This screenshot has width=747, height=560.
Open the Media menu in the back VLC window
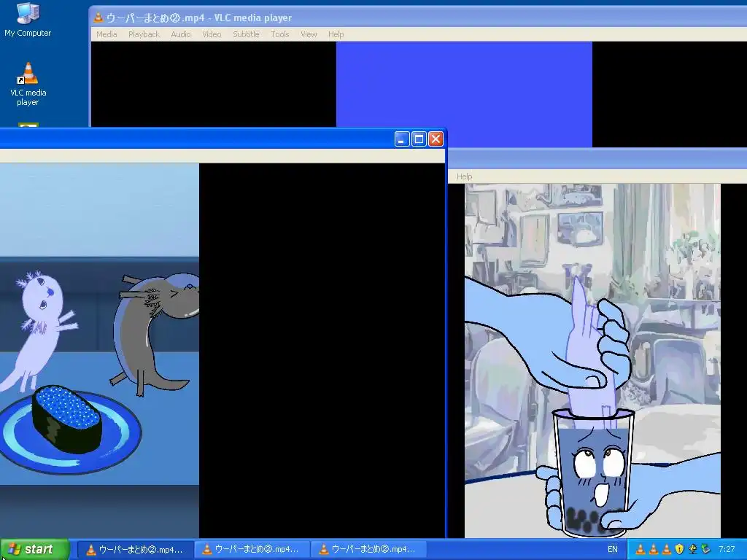pos(107,34)
